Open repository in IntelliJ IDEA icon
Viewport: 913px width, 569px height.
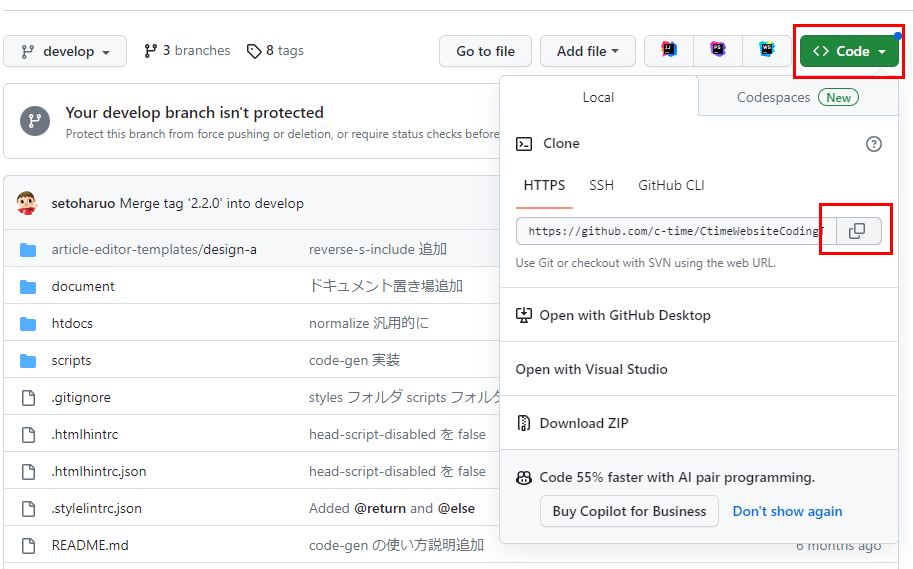(x=669, y=51)
